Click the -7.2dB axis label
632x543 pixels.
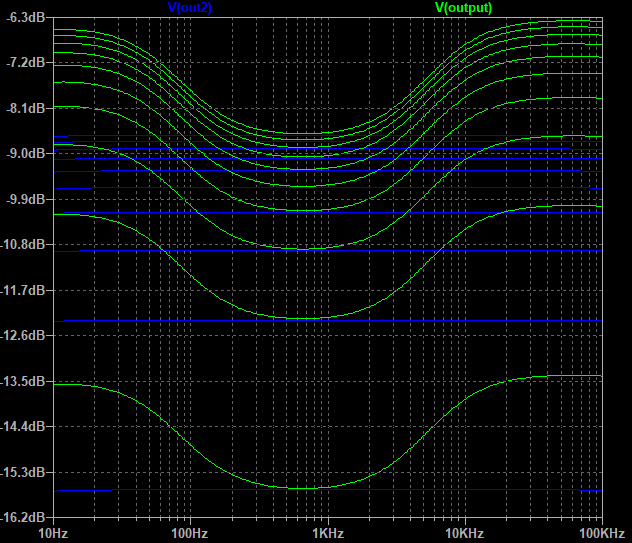point(25,62)
